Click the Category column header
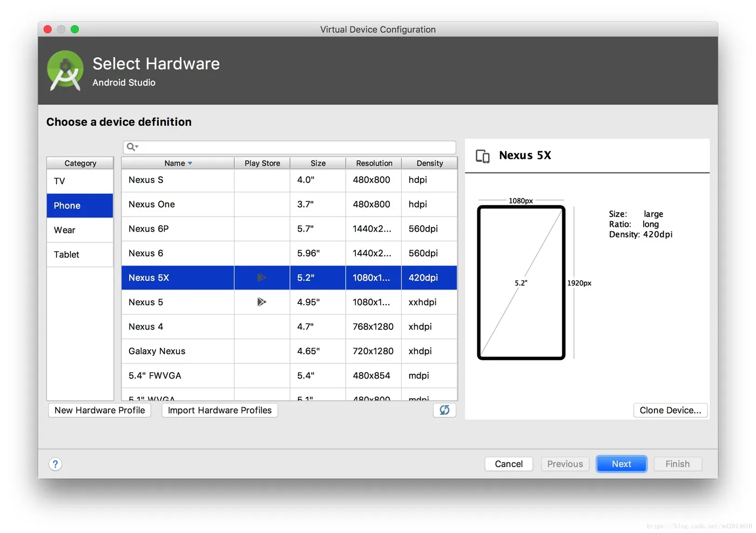This screenshot has width=756, height=533. [80, 163]
